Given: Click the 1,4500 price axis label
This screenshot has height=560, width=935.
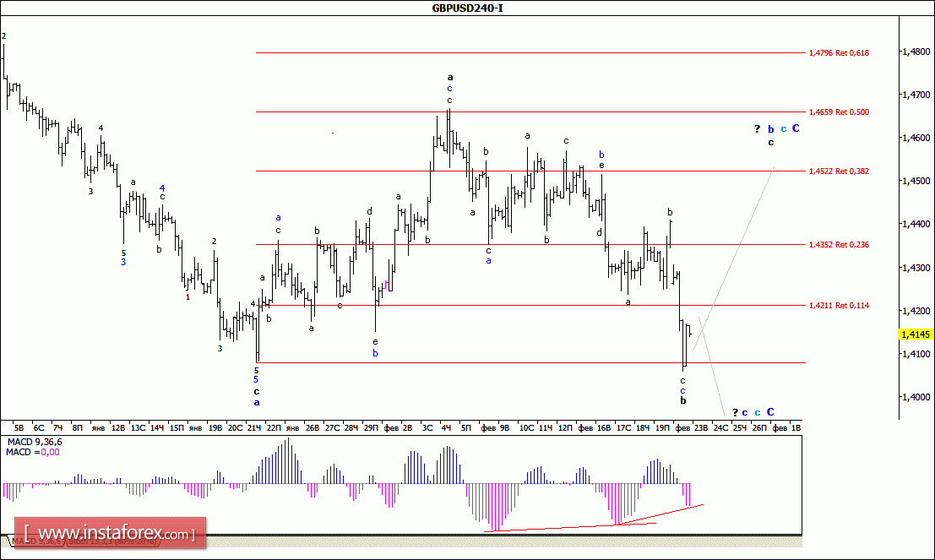Looking at the screenshot, I should pos(916,181).
